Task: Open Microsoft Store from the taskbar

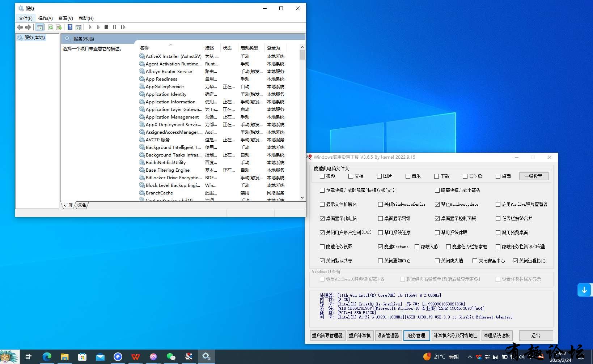Action: (x=82, y=357)
